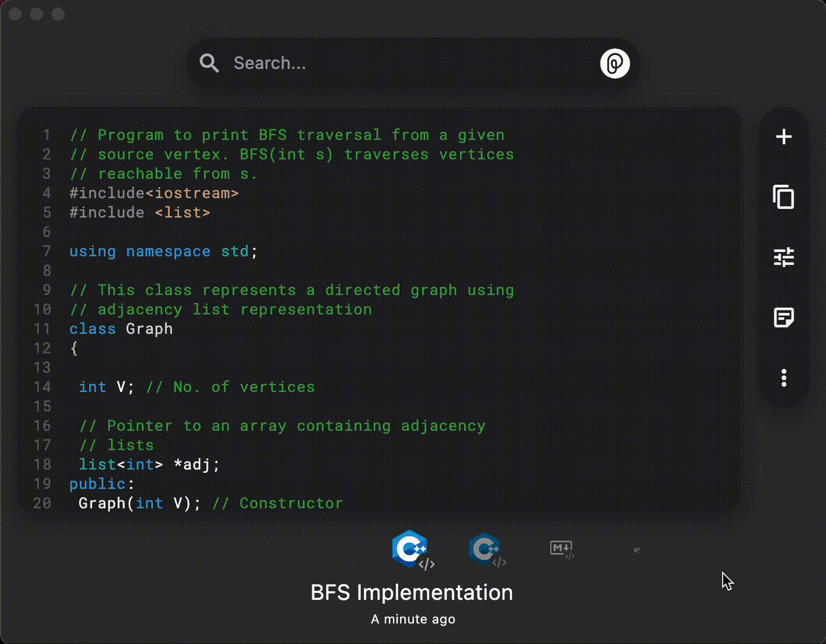Image resolution: width=826 pixels, height=644 pixels.
Task: Click the 'Graph(int V); // Constructor' line
Action: 211,503
